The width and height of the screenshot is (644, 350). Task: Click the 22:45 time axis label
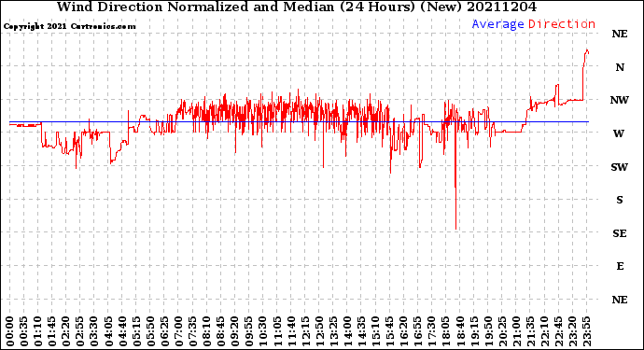[558, 331]
